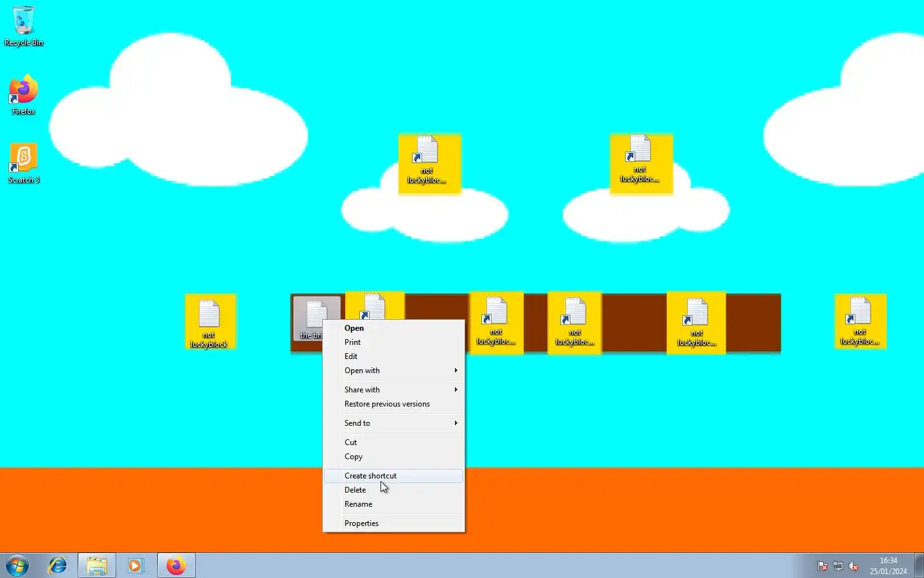Viewport: 924px width, 578px height.
Task: Launch Internet Explorer from the taskbar
Action: pos(58,566)
